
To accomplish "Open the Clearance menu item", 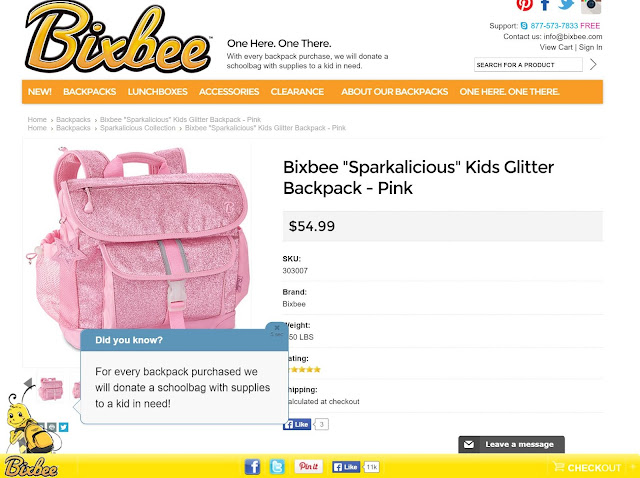I will pyautogui.click(x=297, y=91).
